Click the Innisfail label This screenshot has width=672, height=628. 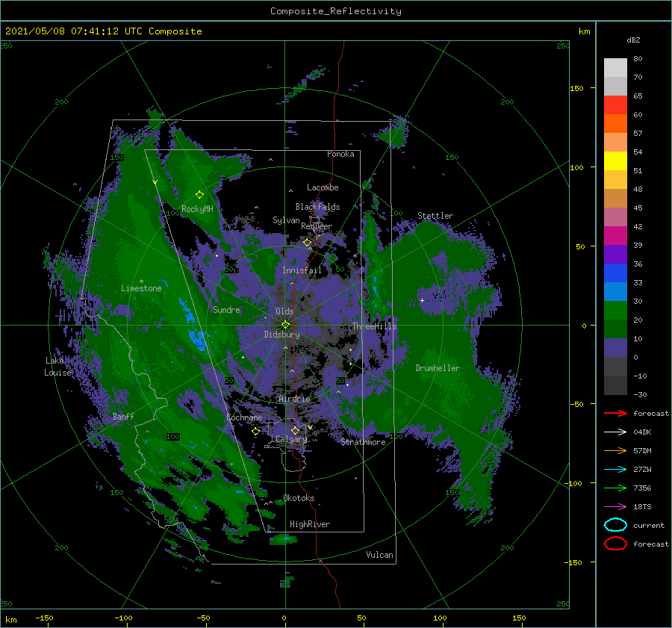click(302, 270)
